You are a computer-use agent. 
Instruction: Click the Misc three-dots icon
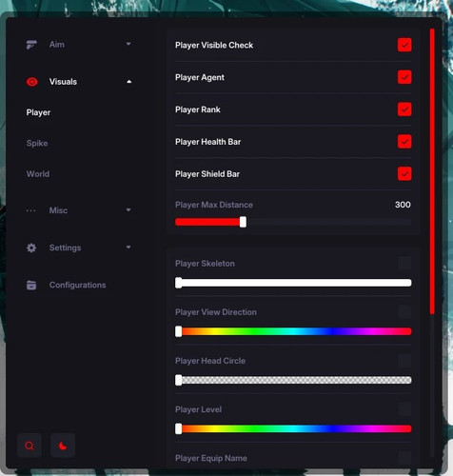tap(30, 210)
